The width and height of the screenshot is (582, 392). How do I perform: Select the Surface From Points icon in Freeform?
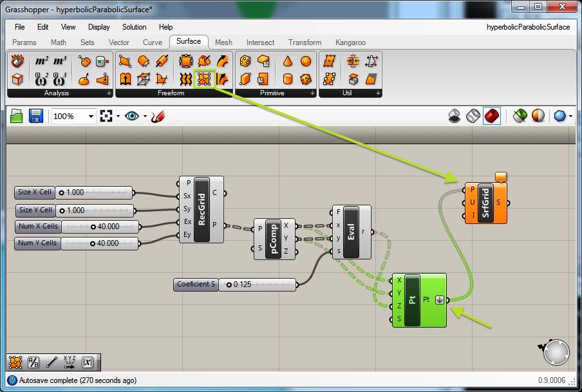(x=204, y=79)
